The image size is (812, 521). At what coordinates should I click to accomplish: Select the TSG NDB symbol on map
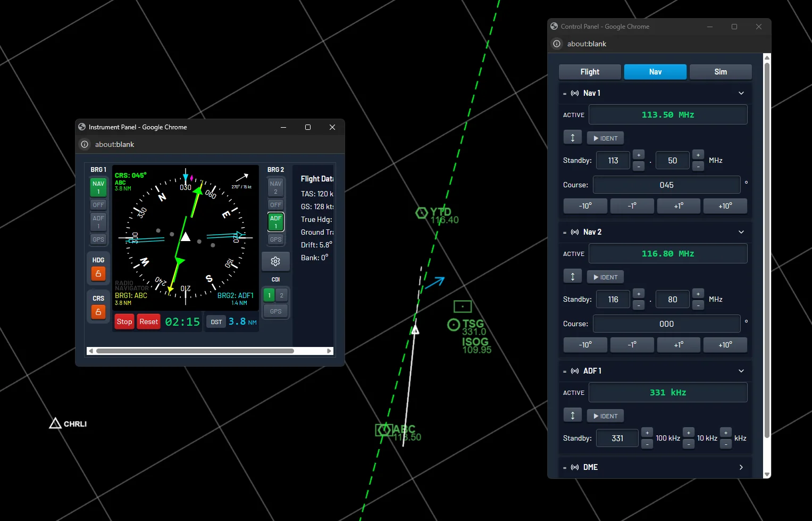point(454,325)
